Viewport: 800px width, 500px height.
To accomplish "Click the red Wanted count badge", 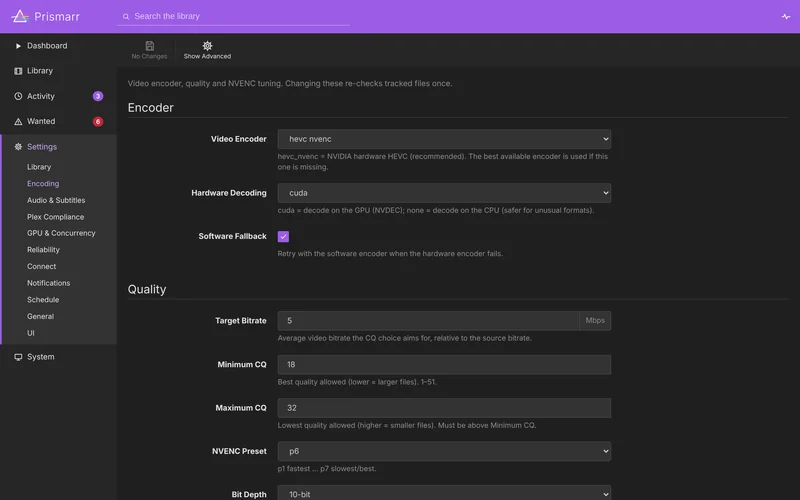I will pos(98,121).
